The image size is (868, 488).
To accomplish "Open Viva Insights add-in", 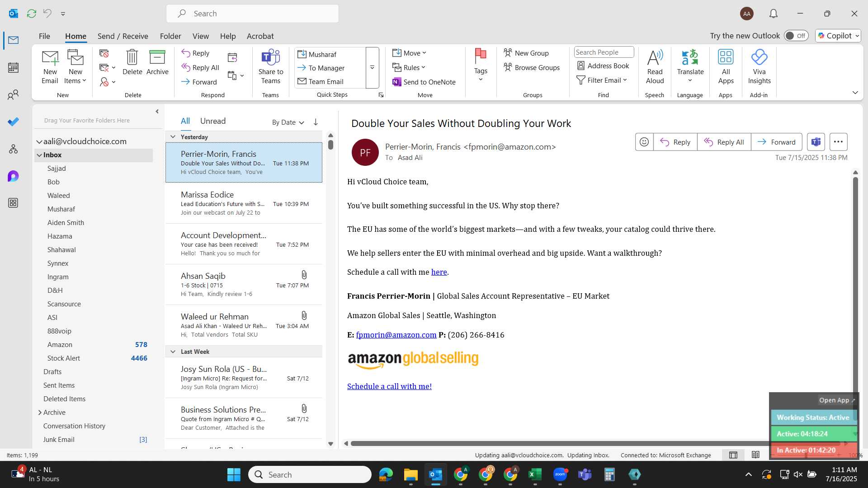I will coord(759,67).
